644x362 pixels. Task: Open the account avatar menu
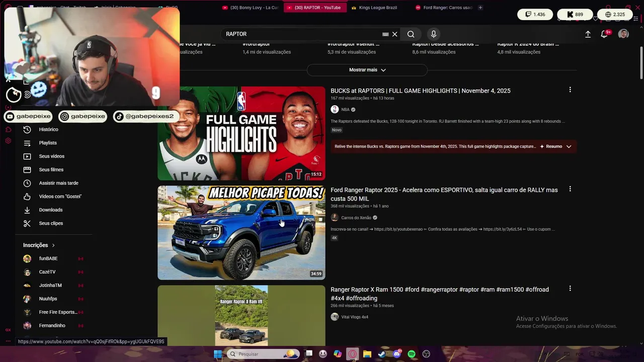coord(623,34)
